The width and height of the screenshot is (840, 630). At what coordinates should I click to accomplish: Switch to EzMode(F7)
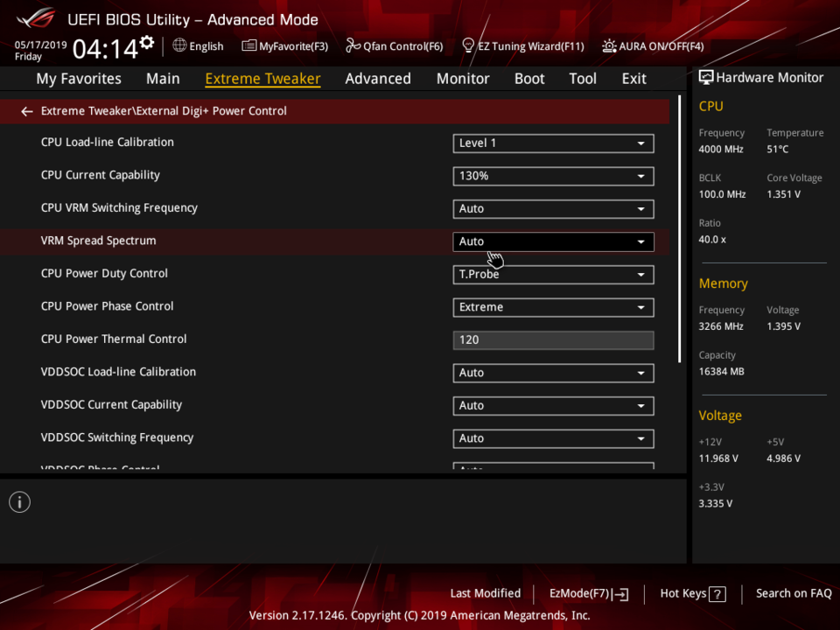(x=589, y=593)
